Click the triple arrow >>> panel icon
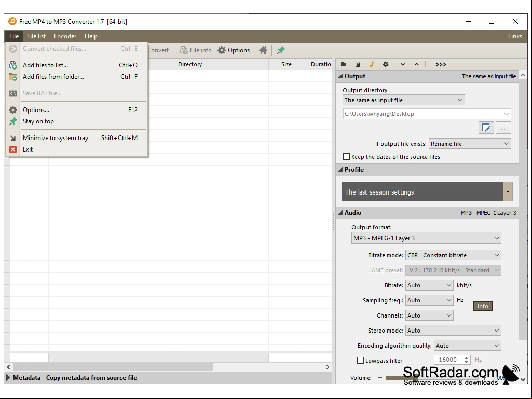532x399 pixels. (441, 64)
